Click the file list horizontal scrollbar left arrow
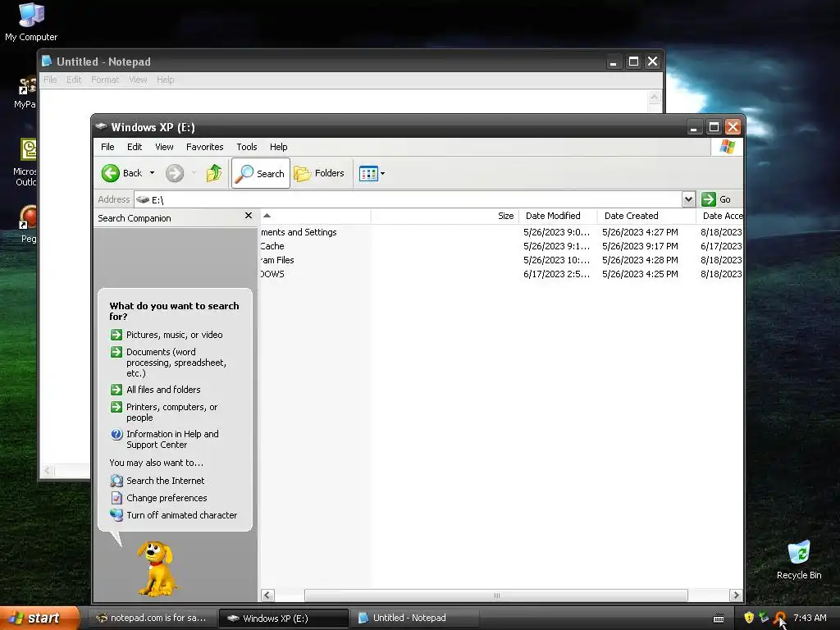 point(267,596)
